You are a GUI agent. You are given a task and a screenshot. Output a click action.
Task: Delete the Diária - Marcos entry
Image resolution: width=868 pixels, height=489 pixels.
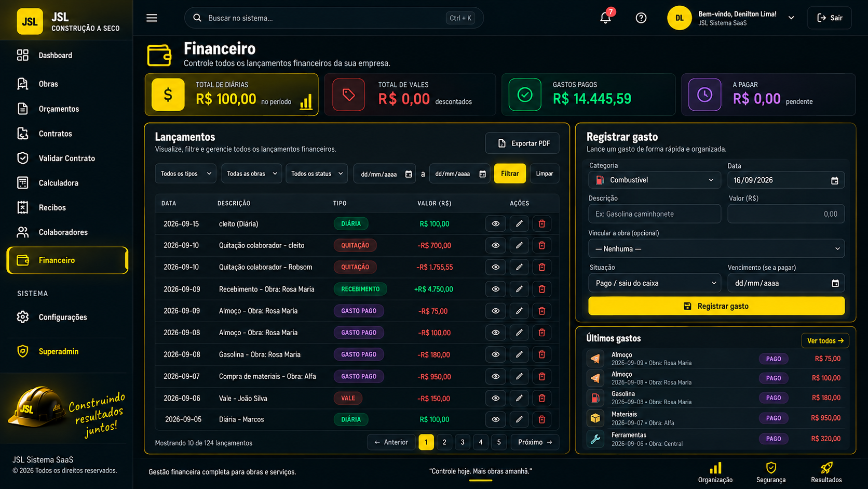[x=542, y=419]
